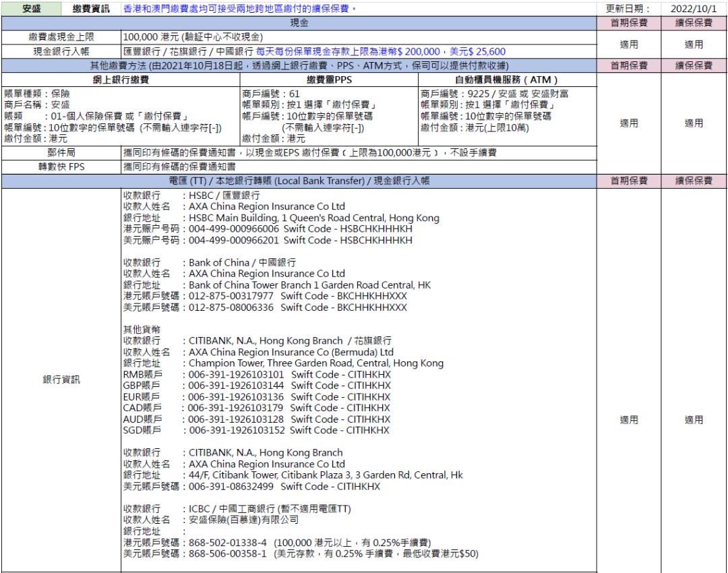Viewport: 728px width, 573px height.
Task: Select the CITIBANK 花旗銀行 bank line
Action: 257,341
